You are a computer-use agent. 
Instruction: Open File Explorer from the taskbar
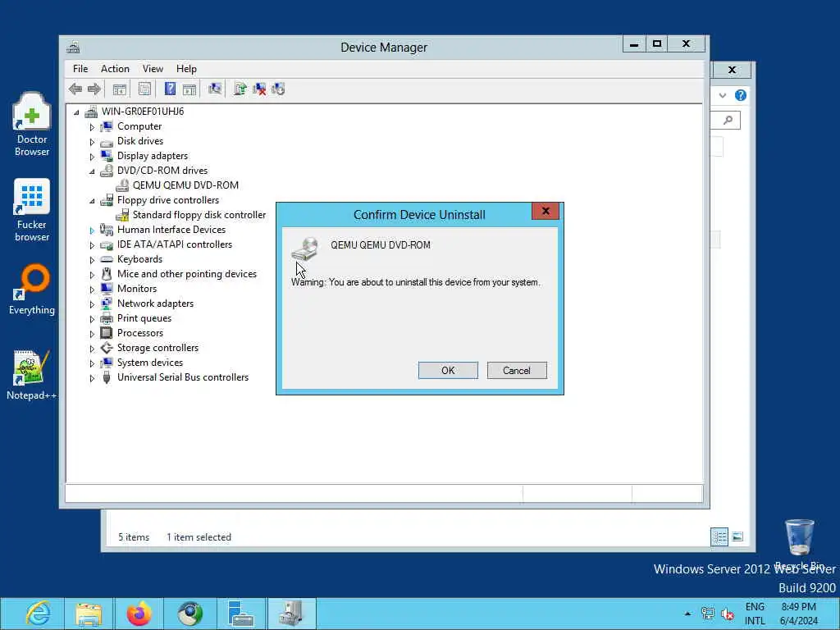89,614
